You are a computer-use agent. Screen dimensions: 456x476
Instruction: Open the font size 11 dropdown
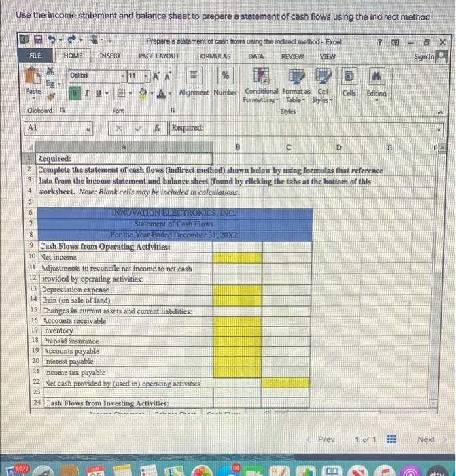pos(146,75)
